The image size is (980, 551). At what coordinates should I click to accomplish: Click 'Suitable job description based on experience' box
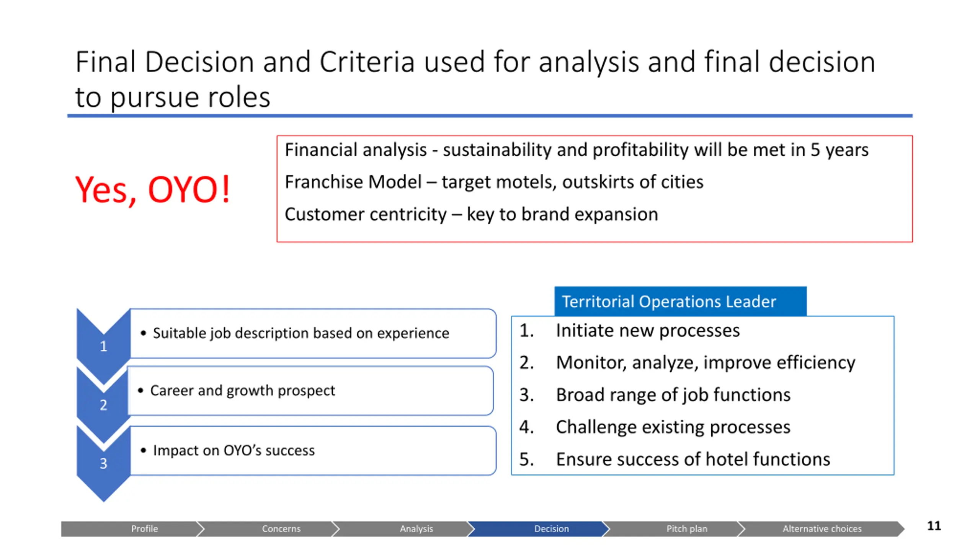313,333
